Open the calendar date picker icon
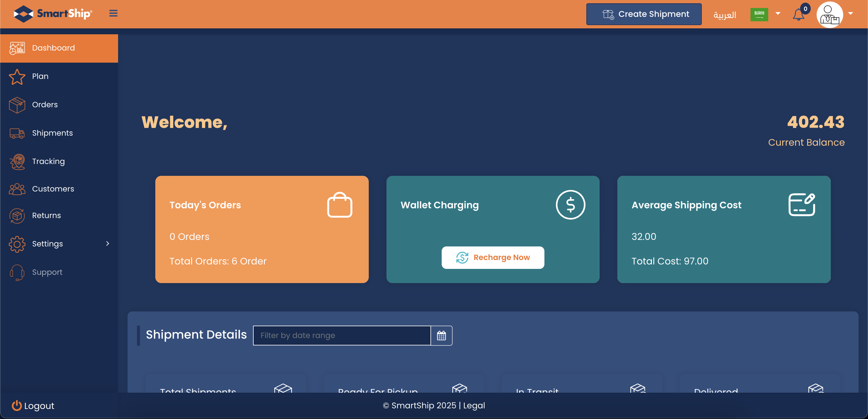The height and width of the screenshot is (419, 868). 441,335
